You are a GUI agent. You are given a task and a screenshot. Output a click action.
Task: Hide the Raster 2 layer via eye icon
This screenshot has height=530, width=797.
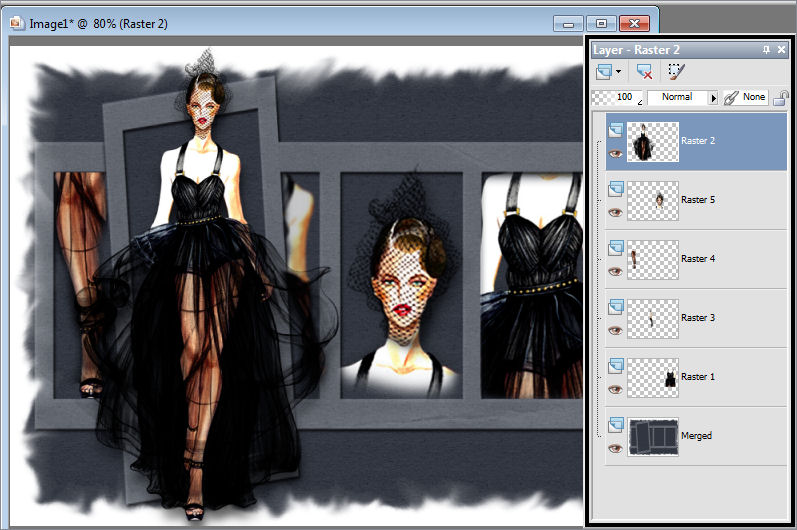click(x=616, y=153)
